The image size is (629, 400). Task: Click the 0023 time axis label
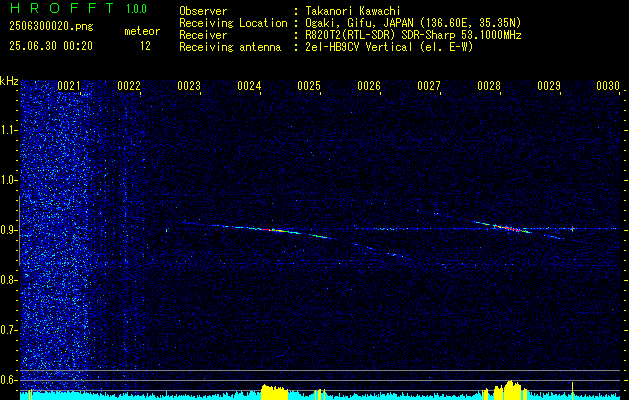[x=189, y=85]
